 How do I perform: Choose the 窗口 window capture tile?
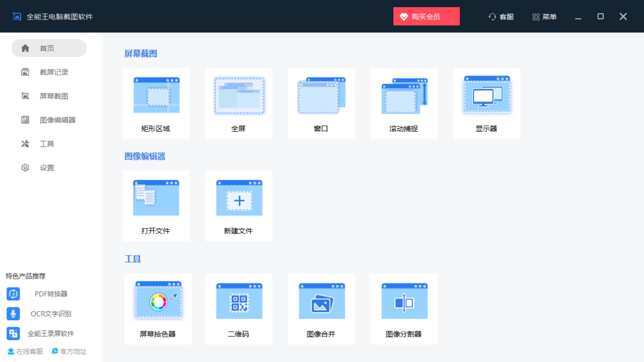321,96
